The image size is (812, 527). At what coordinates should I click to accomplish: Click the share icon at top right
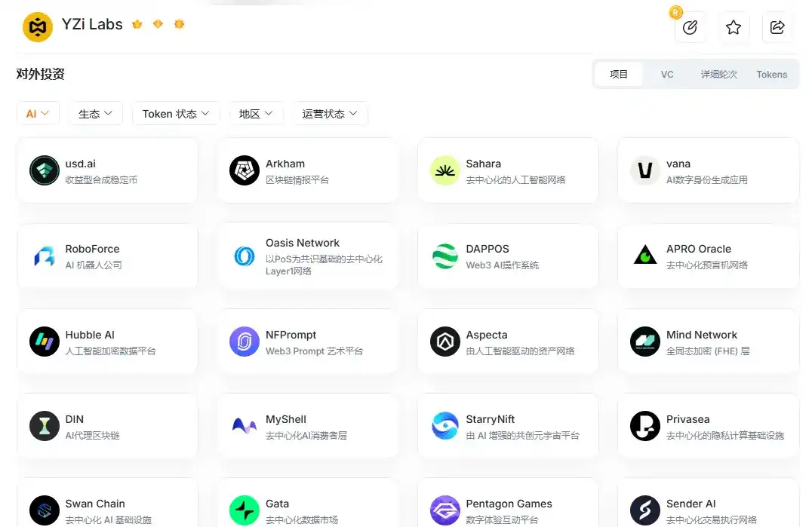(x=777, y=27)
